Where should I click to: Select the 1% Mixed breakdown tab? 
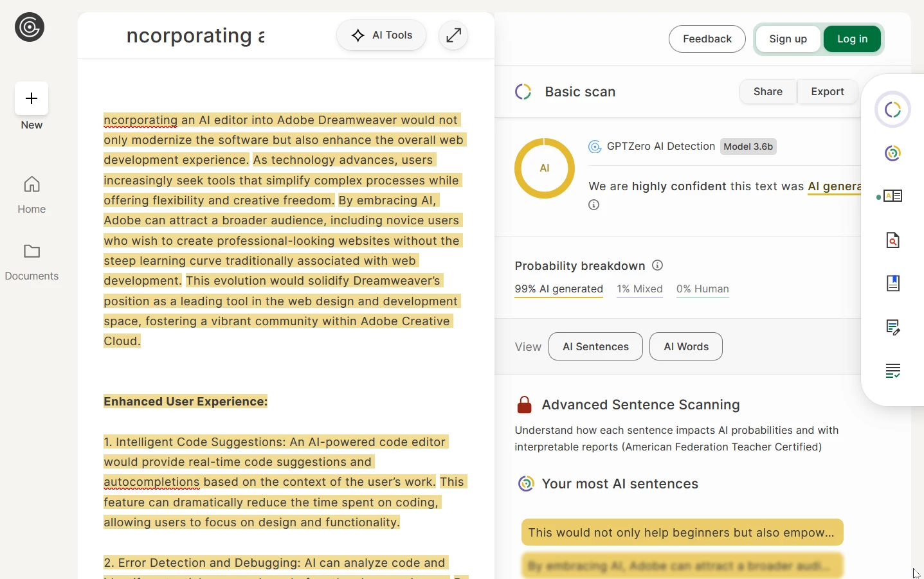click(640, 289)
